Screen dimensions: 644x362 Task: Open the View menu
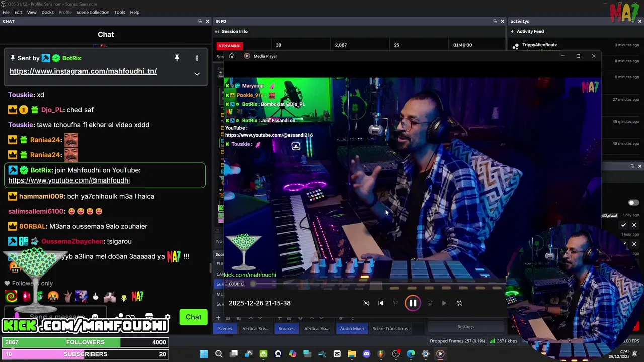coord(32,12)
